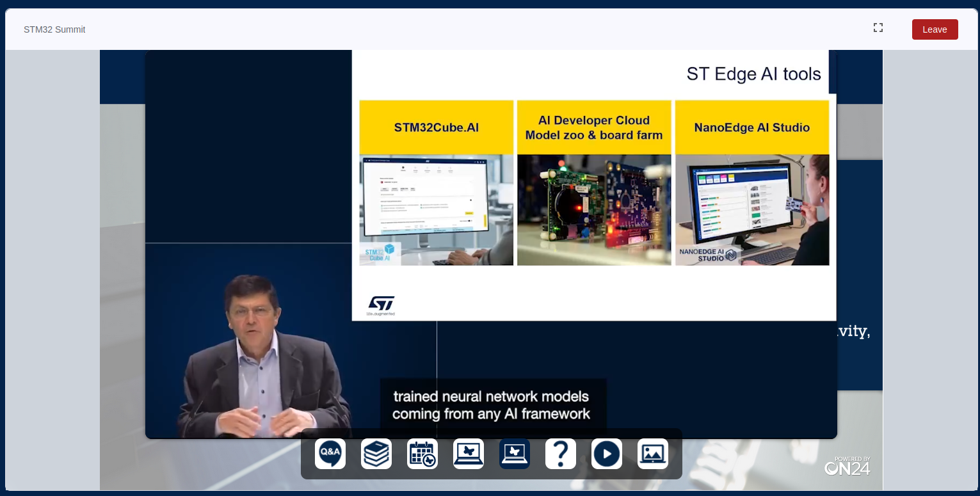Click the STM32 Summit title text
The image size is (980, 496).
tap(54, 29)
